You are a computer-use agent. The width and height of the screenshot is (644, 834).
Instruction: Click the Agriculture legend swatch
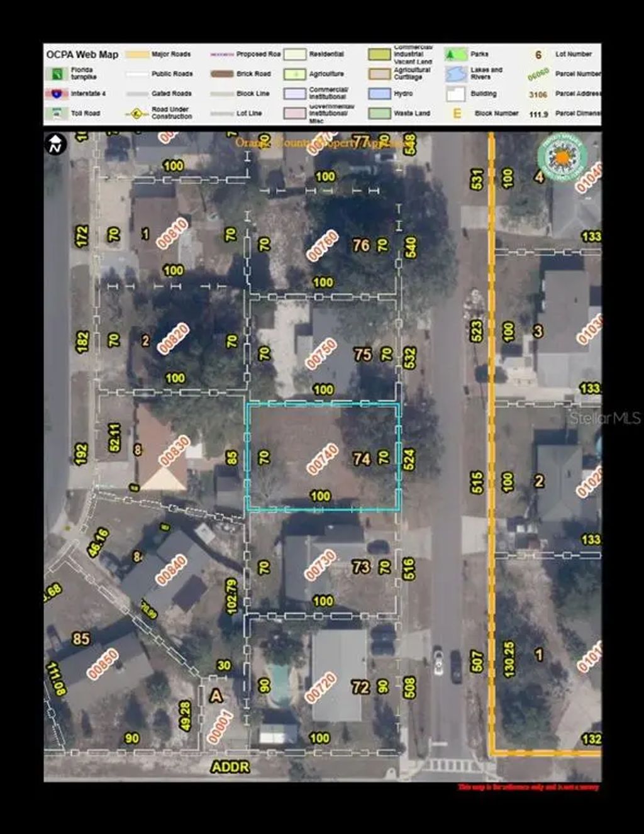295,74
